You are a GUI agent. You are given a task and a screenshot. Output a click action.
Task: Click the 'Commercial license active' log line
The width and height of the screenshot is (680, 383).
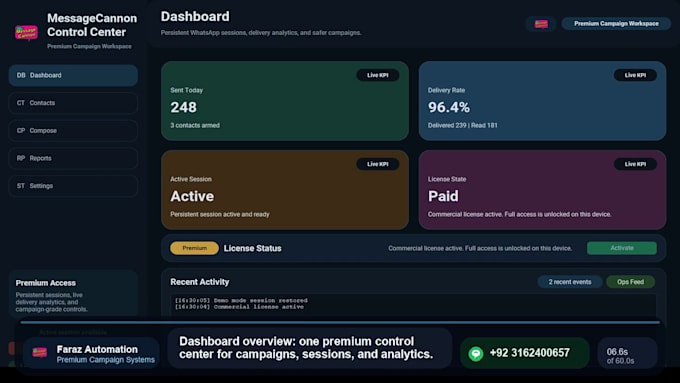[x=239, y=307]
